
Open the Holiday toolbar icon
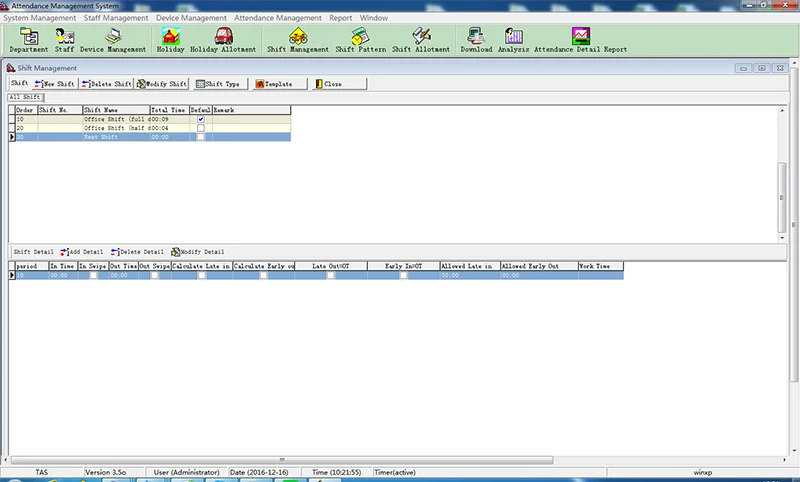(170, 40)
